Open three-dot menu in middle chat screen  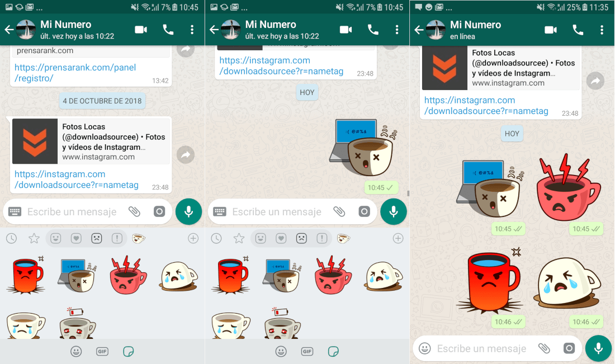pos(397,30)
